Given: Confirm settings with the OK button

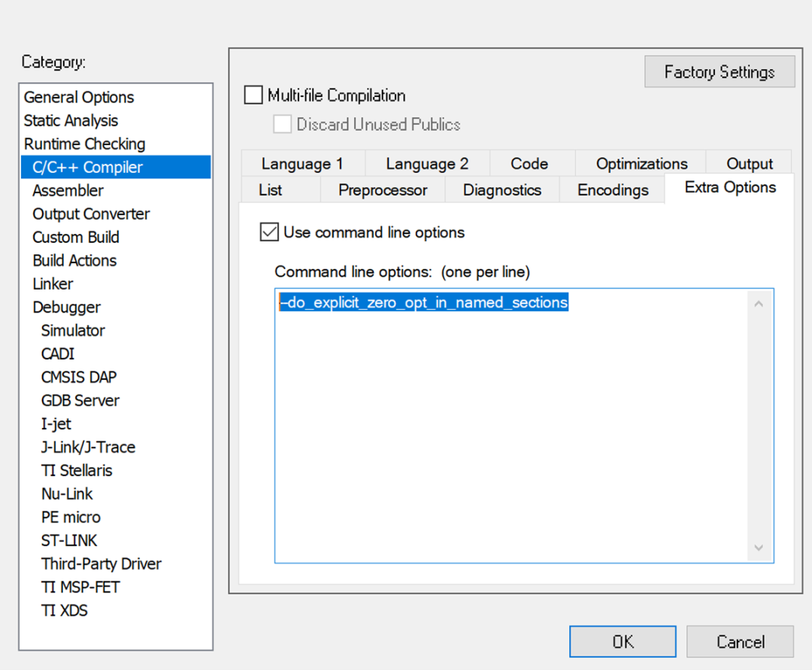Looking at the screenshot, I should pyautogui.click(x=622, y=641).
